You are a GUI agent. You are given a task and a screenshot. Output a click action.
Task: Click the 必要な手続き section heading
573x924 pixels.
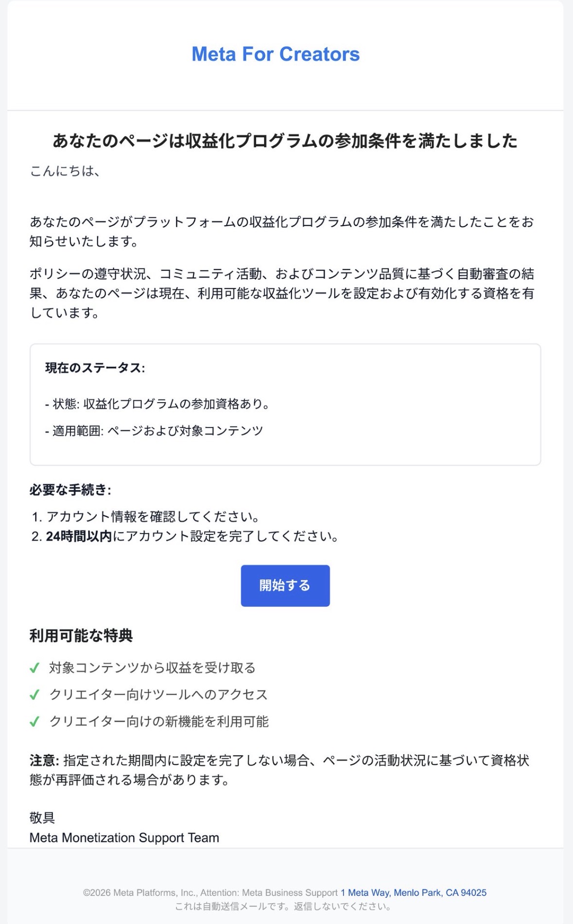coord(70,490)
